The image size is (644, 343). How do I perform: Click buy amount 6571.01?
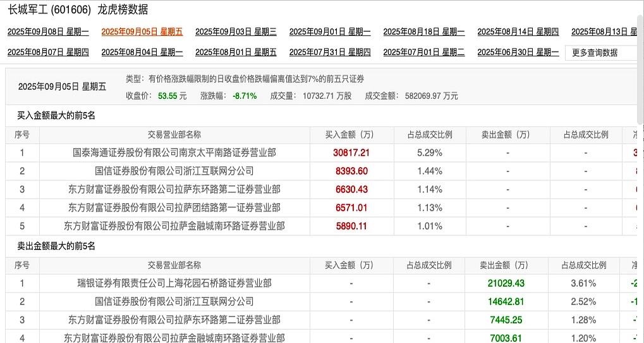351,208
